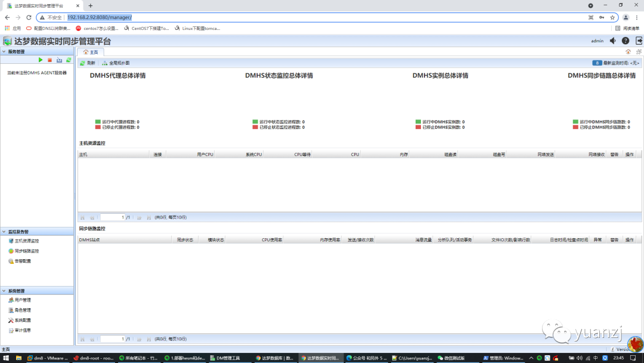Click the 已停止代理进程数 red legend swatch
Viewport: 644px width, 363px height.
coord(98,127)
